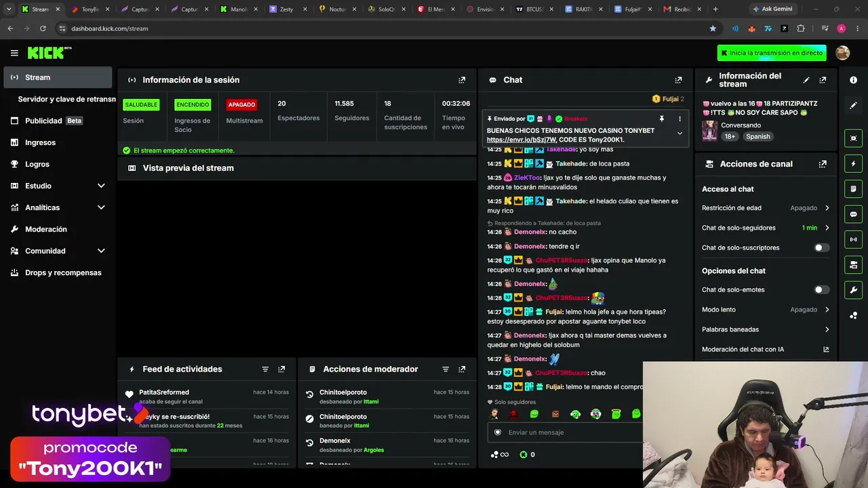Bookmark this page with the star icon
Viewport: 868px width, 488px height.
pyautogui.click(x=713, y=28)
